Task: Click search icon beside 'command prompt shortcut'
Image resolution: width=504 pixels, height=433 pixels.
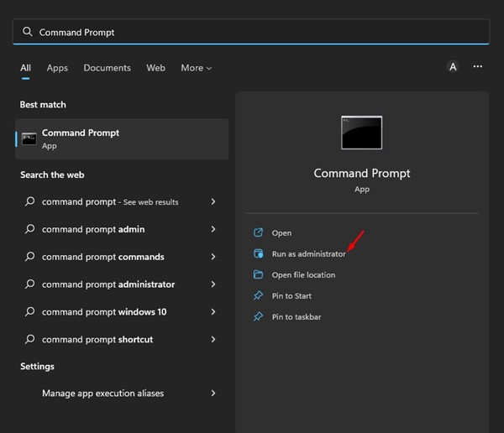Action: (x=30, y=339)
